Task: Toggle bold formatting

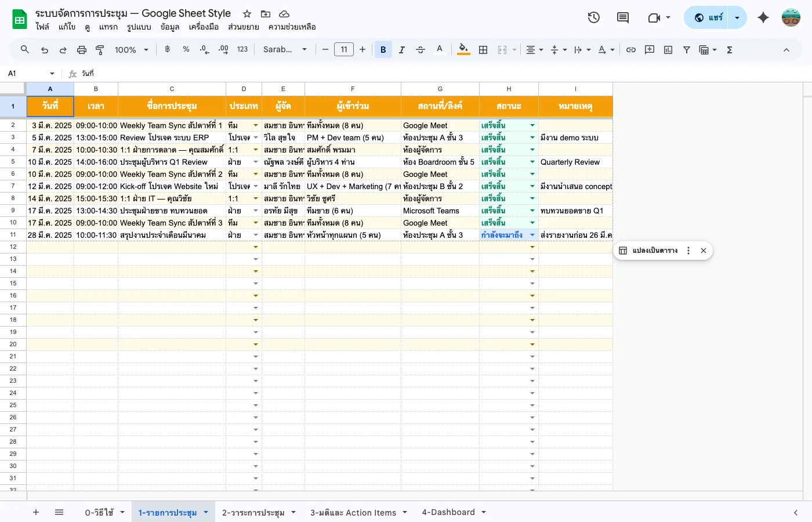Action: (383, 49)
